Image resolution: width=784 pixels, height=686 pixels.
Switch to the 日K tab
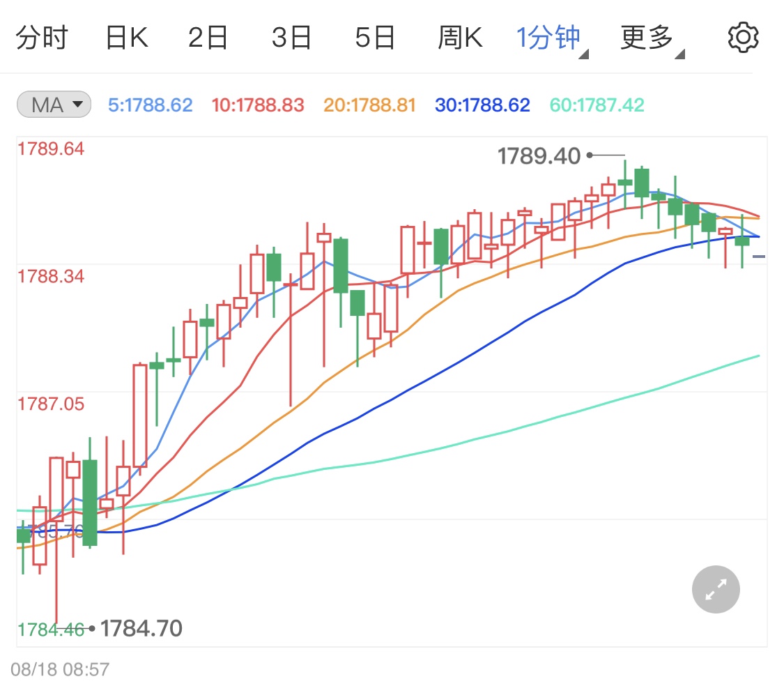(x=127, y=38)
